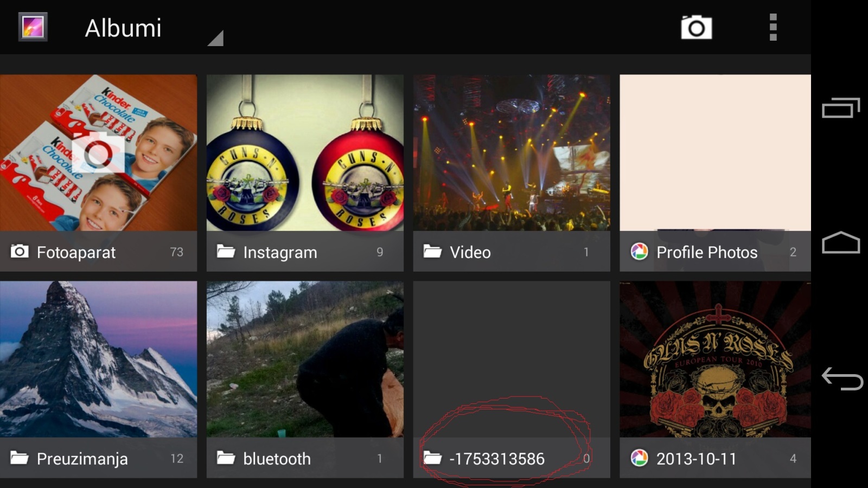Viewport: 868px width, 488px height.
Task: Launch camera via Fotoaparat thumbnail overlay icon
Action: pos(99,152)
